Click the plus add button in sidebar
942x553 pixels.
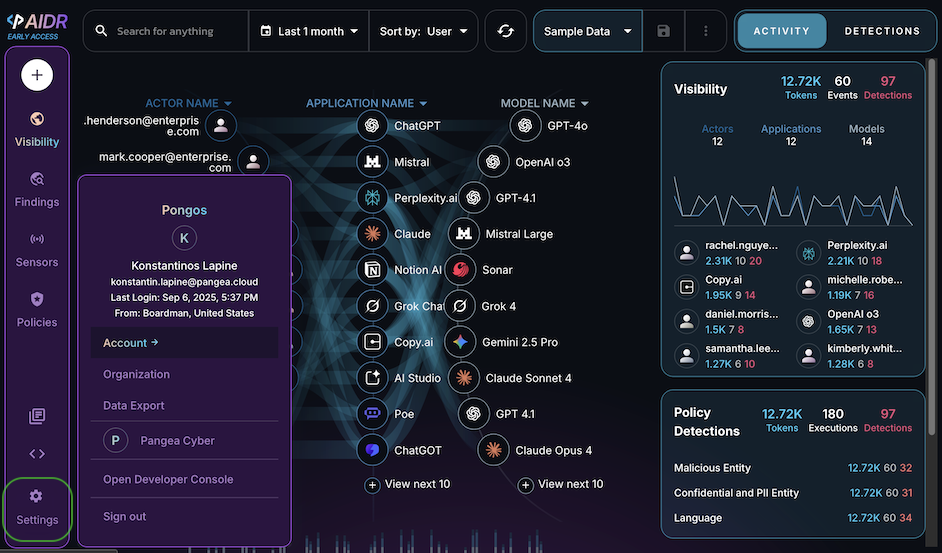[x=37, y=75]
